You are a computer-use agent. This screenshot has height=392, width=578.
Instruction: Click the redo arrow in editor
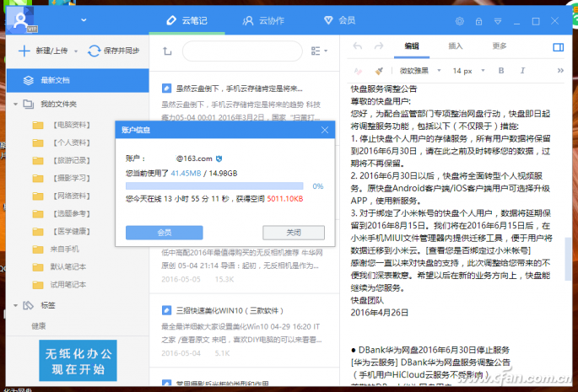point(379,46)
